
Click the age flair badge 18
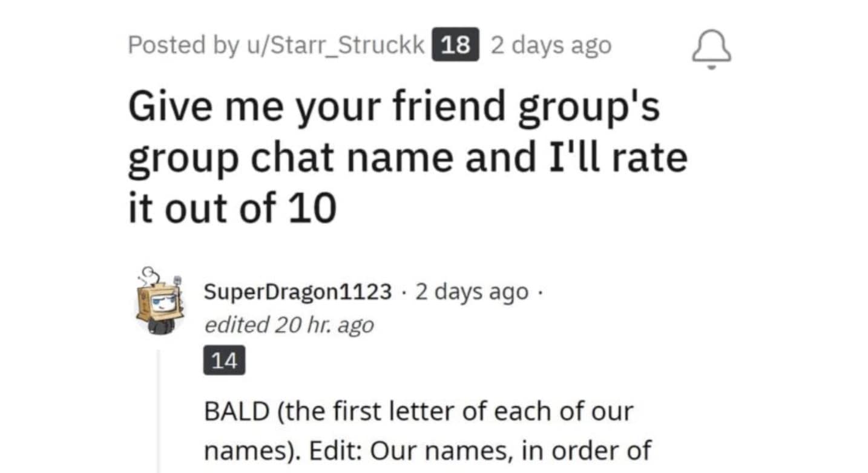coord(455,45)
